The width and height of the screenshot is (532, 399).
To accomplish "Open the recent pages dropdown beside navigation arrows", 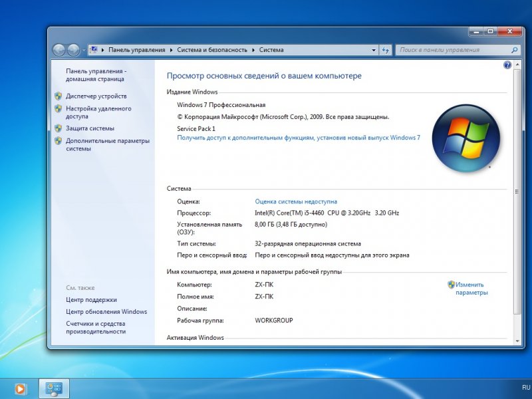I will 84,51.
